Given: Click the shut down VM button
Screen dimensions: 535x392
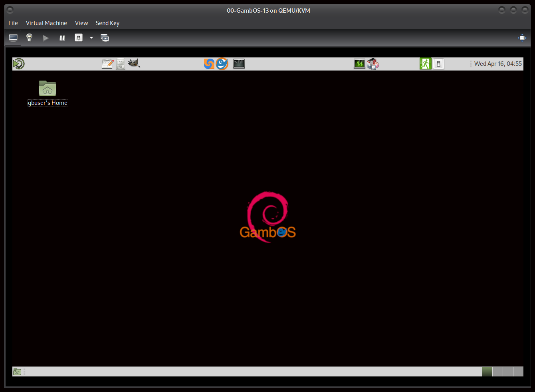Looking at the screenshot, I should coord(79,38).
